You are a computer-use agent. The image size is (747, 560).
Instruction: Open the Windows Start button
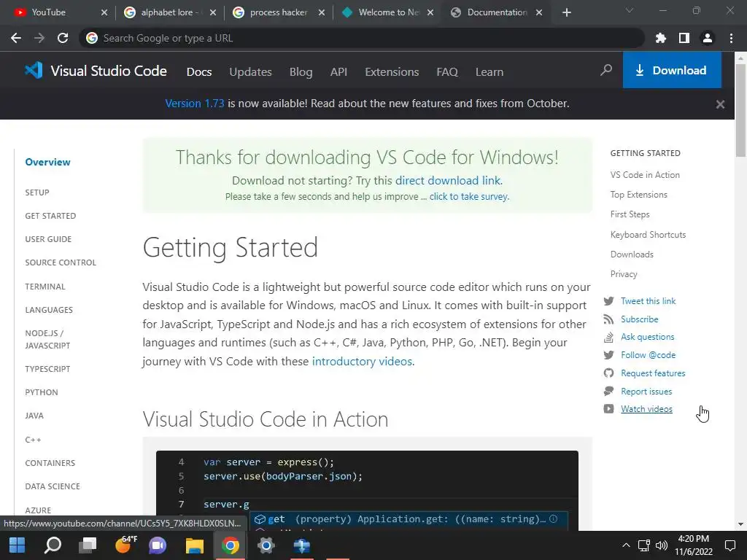point(18,545)
